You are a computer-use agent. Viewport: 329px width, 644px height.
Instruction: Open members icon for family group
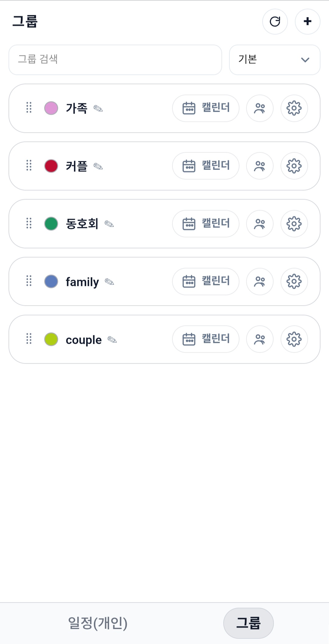(260, 282)
